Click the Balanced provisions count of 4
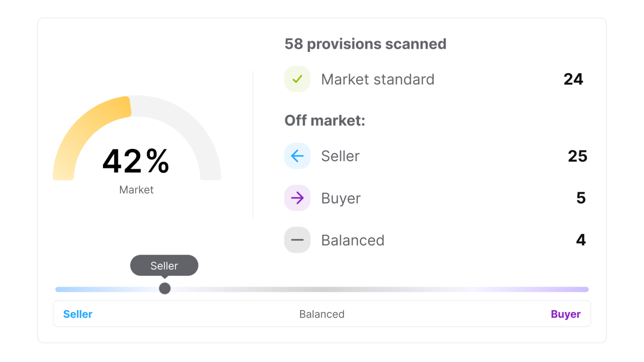This screenshot has height=362, width=644. 581,240
